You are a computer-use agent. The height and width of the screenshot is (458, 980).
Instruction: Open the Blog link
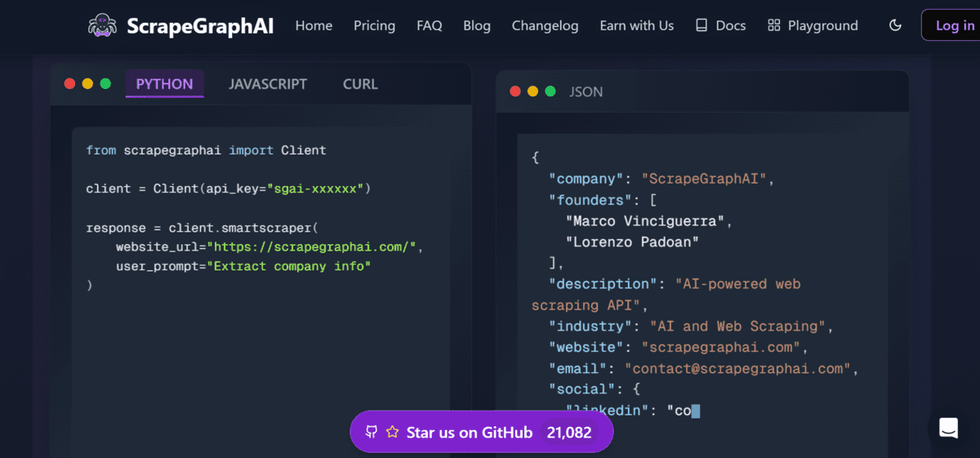(477, 25)
